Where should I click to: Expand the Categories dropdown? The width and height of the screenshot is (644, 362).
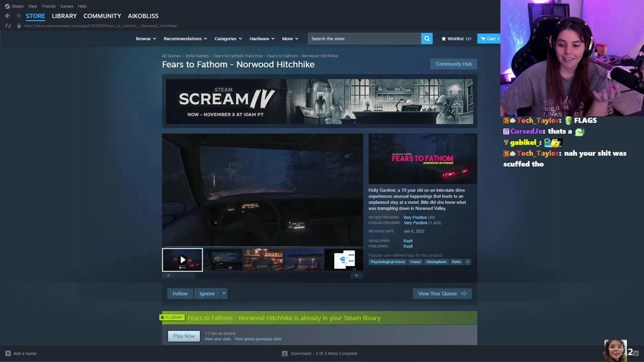coord(228,39)
